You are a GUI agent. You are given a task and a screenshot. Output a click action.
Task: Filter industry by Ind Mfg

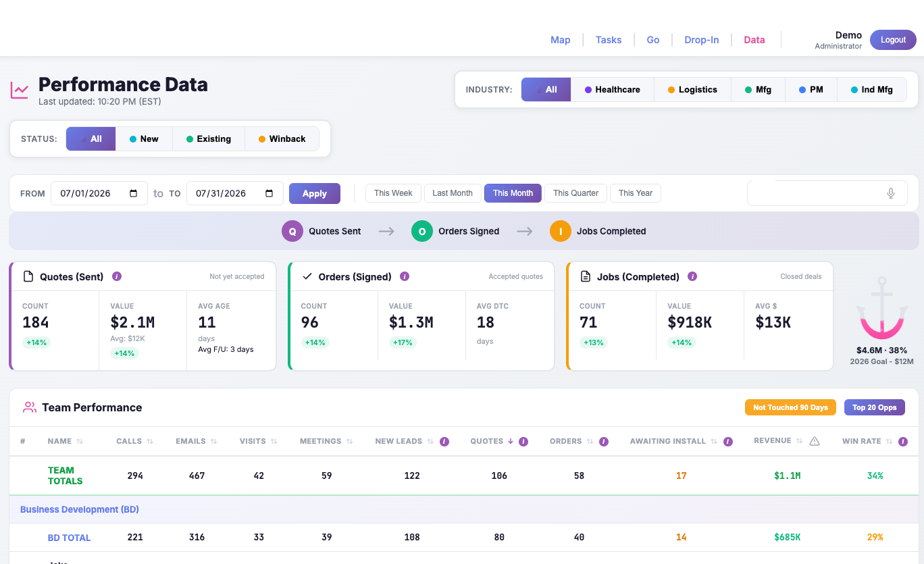871,89
